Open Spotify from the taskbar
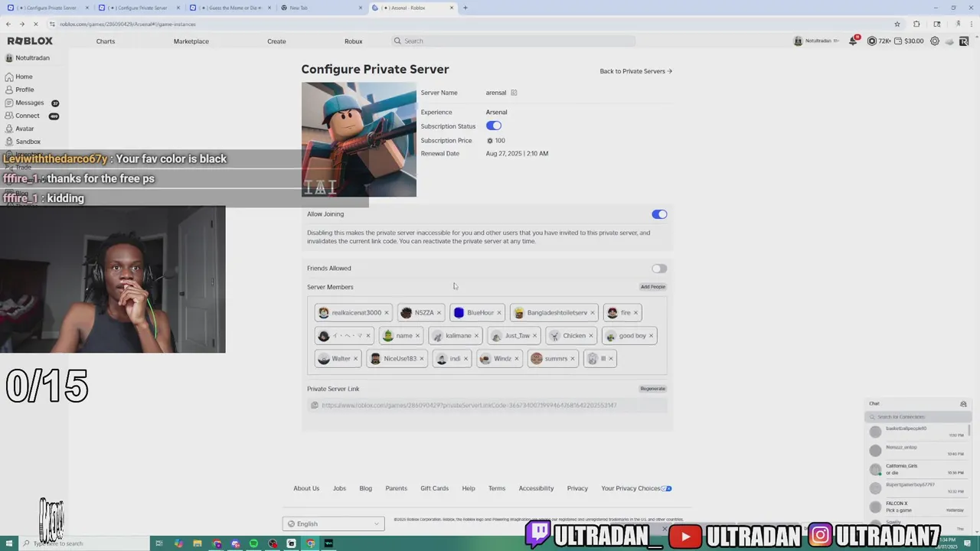980x551 pixels. point(254,543)
